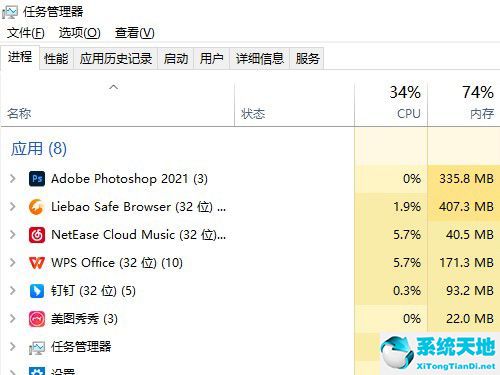Viewport: 500px width, 375px height.
Task: Expand the Adobe Photoshop 2021 process group
Action: tap(13, 179)
